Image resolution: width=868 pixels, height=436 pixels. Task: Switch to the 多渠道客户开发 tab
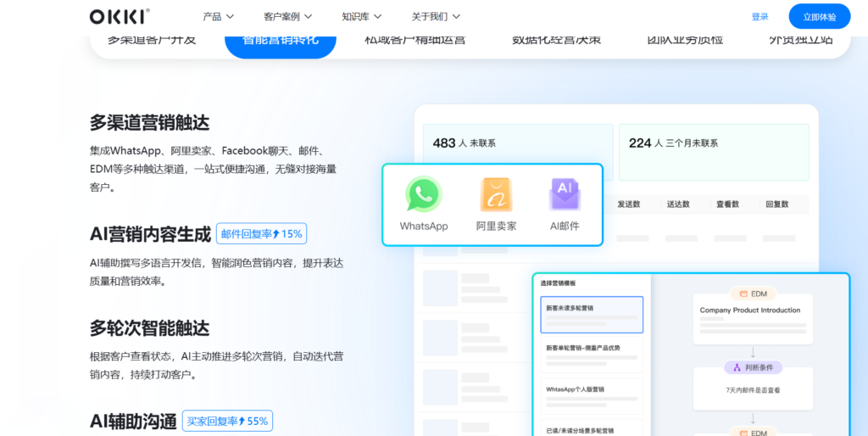click(x=152, y=40)
